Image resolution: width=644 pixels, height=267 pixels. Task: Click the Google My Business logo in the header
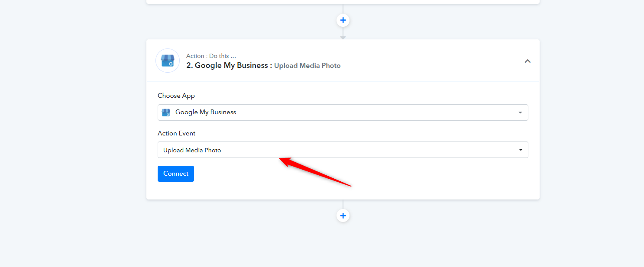168,61
